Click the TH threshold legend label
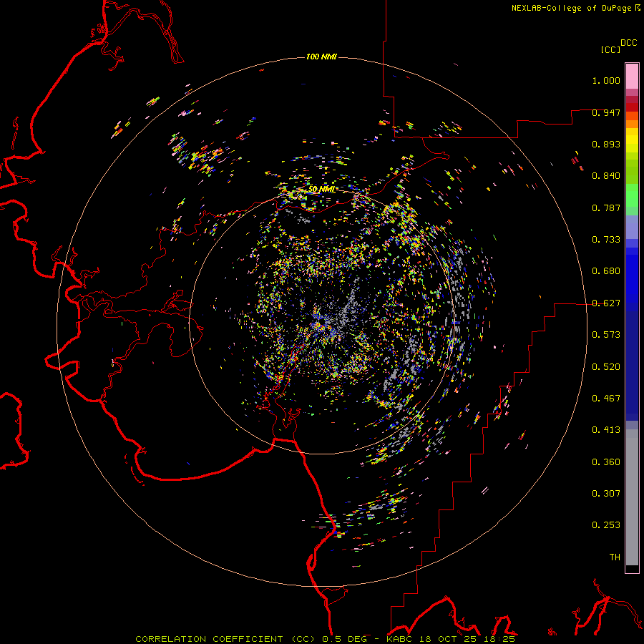 (x=615, y=557)
